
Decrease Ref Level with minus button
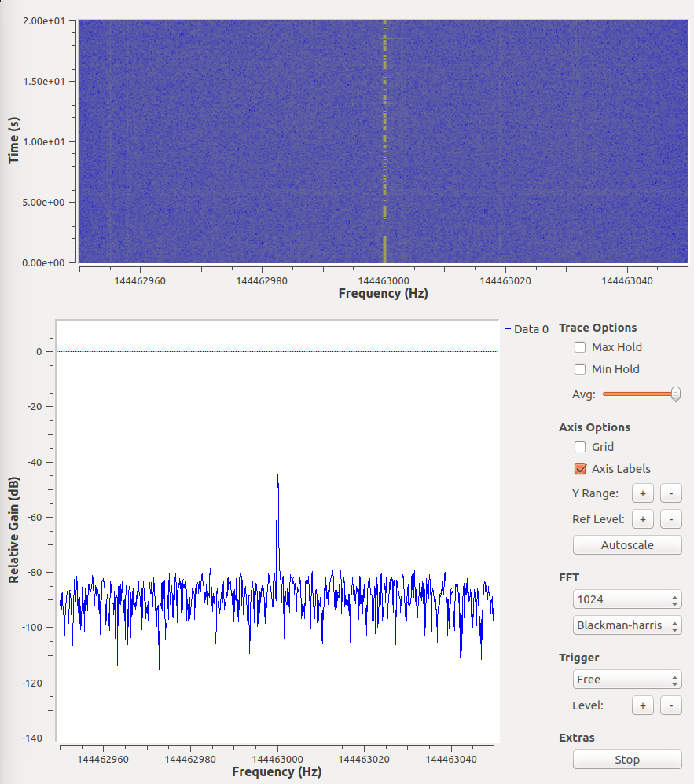tap(670, 519)
